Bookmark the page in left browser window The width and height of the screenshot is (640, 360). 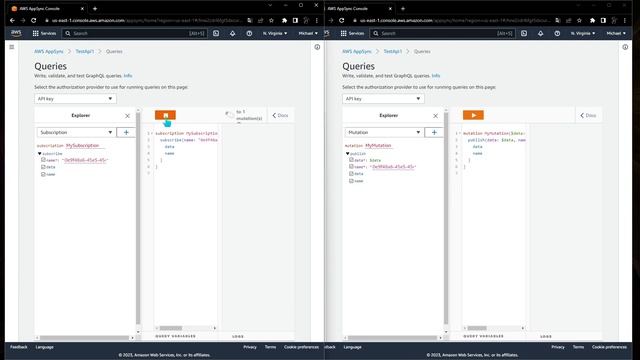(x=271, y=20)
